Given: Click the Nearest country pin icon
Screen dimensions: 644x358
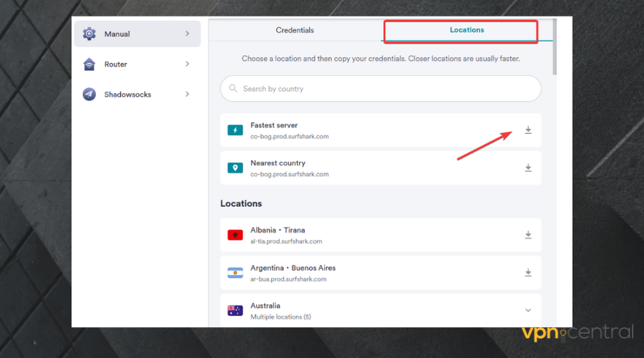Looking at the screenshot, I should [x=235, y=168].
